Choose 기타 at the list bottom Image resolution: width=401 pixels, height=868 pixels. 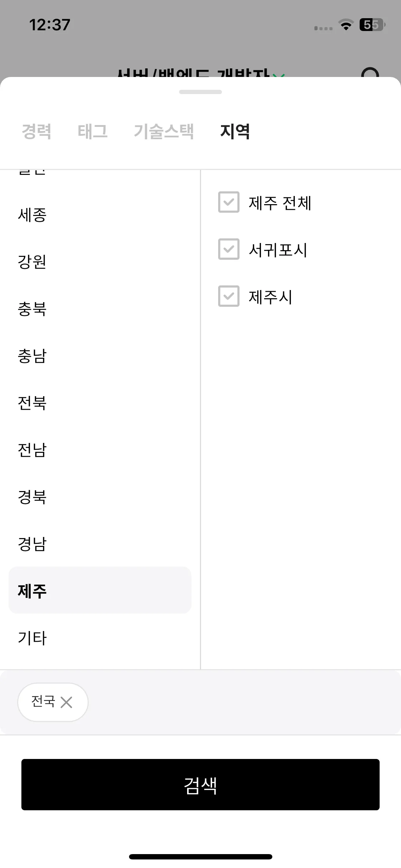pos(100,638)
